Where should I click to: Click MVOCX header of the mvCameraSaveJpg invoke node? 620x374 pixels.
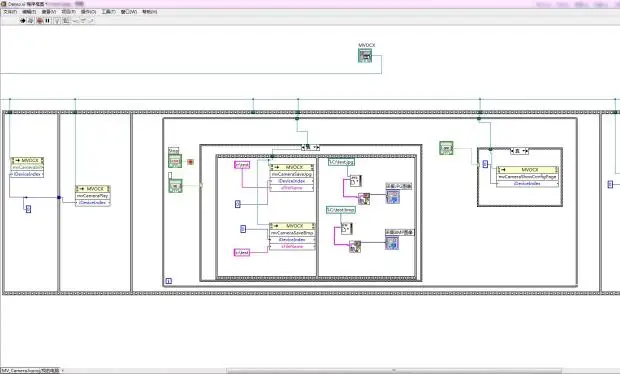[292, 167]
